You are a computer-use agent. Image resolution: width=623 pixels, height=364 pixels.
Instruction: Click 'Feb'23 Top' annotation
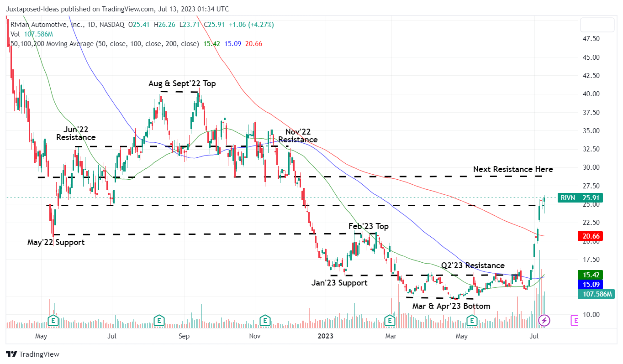point(369,226)
